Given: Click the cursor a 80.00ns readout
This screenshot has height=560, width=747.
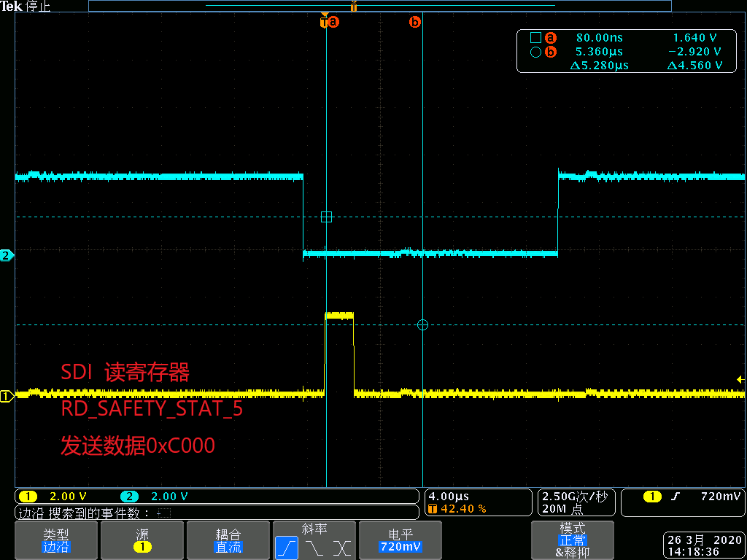Looking at the screenshot, I should tap(600, 38).
